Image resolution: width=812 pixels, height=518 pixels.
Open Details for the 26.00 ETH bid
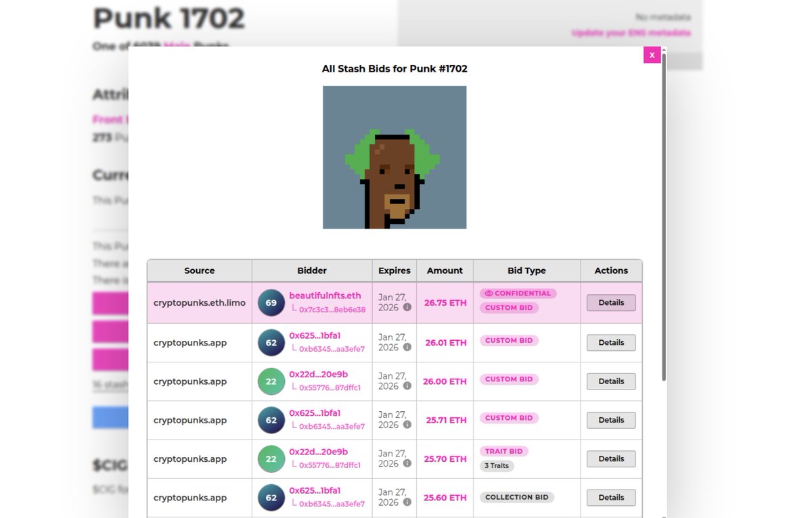pyautogui.click(x=611, y=381)
